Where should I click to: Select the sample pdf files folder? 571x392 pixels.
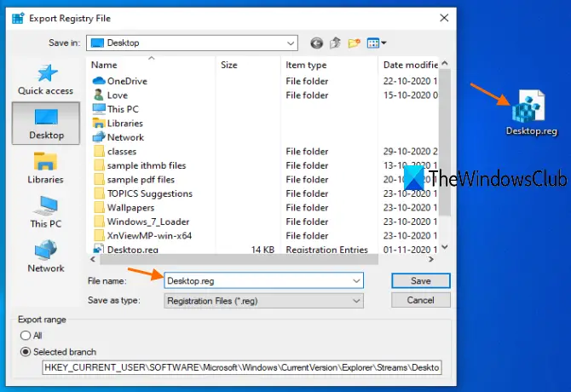[x=134, y=180]
